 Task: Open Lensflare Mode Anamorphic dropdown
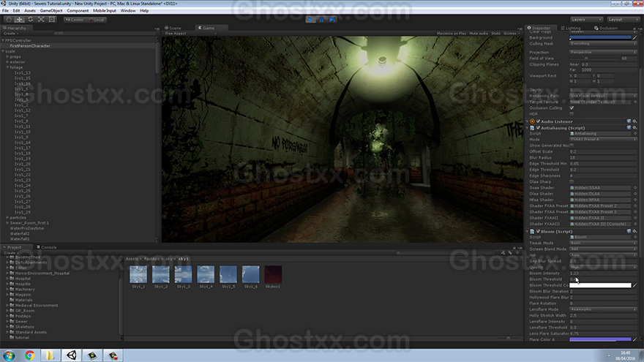pyautogui.click(x=603, y=309)
